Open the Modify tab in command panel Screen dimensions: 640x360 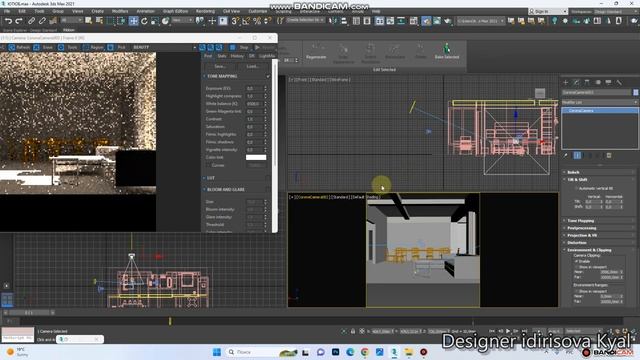click(576, 82)
